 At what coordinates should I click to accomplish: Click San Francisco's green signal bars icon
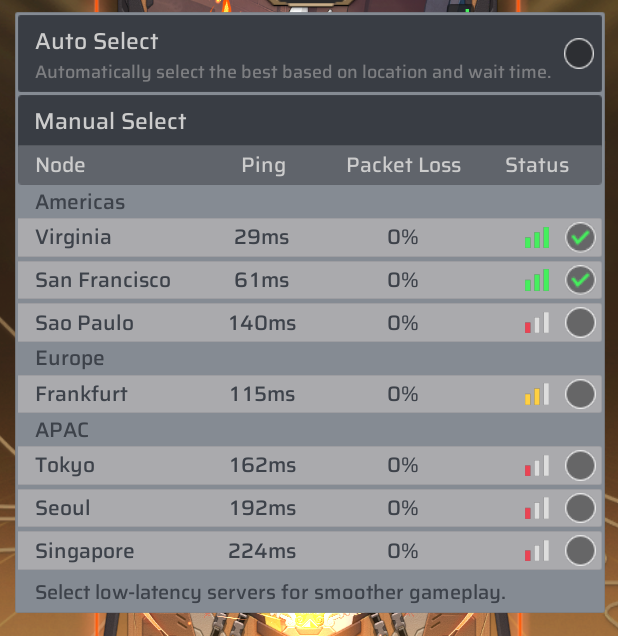[x=537, y=280]
